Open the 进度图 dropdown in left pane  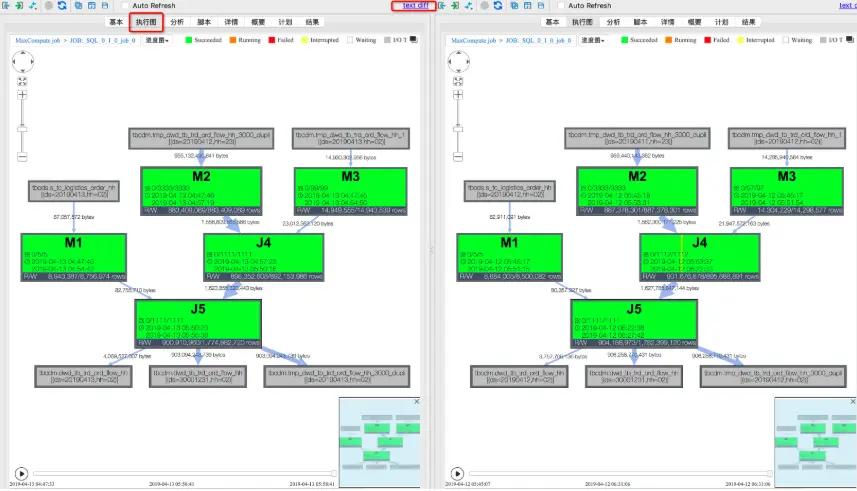pos(157,40)
